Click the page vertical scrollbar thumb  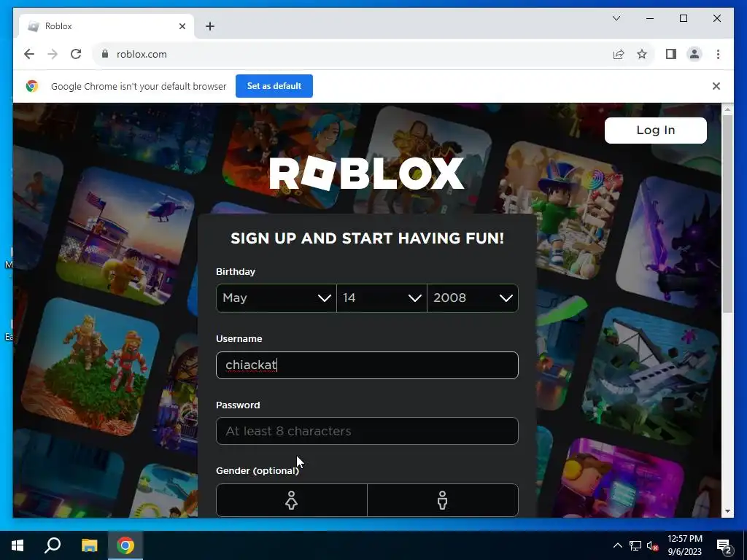click(x=727, y=214)
